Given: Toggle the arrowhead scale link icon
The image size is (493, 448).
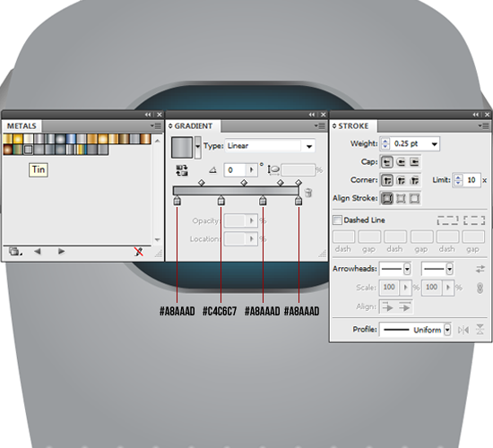Looking at the screenshot, I should pyautogui.click(x=480, y=288).
